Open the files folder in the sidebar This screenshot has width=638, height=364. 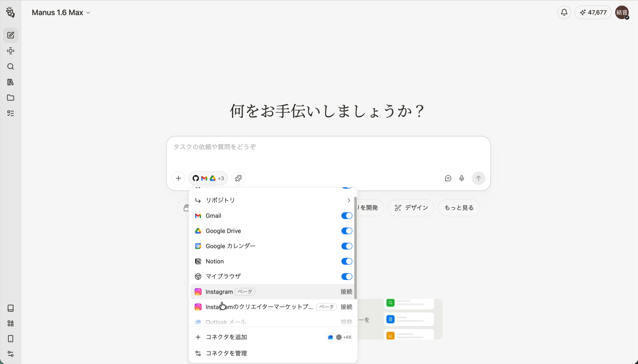pos(11,98)
